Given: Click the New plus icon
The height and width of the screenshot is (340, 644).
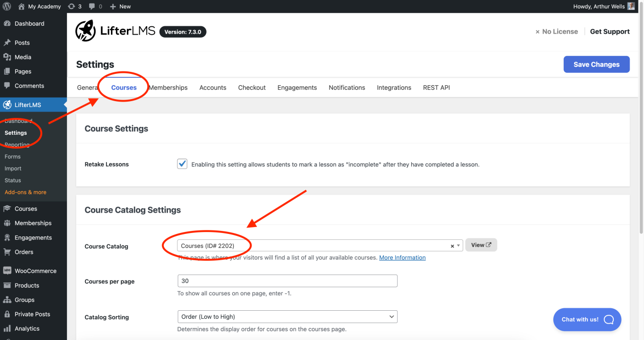Looking at the screenshot, I should pos(113,6).
